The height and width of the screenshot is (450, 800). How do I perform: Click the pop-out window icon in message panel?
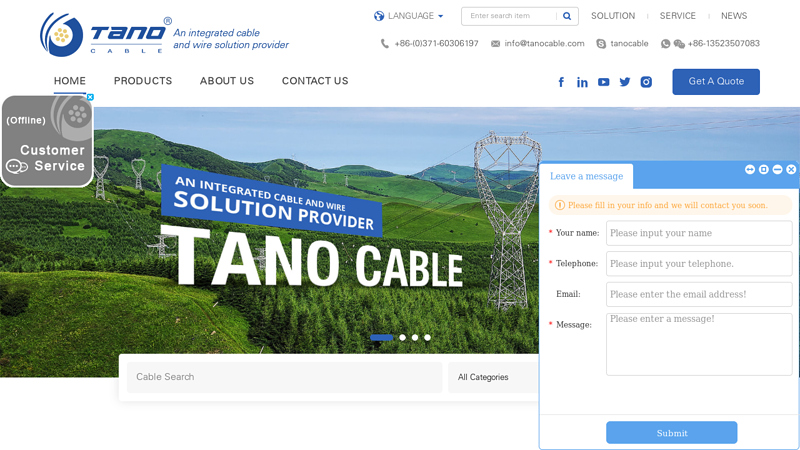763,169
